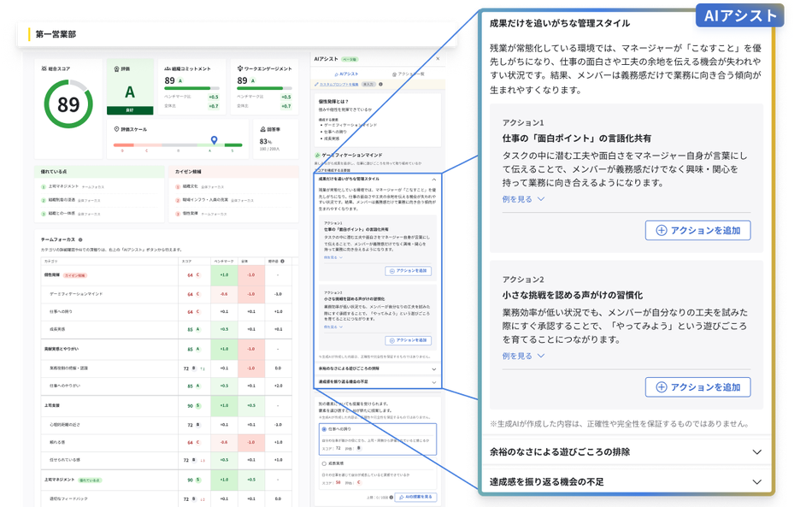Expand 達成感を振り返る機会の不足 in the small AI panel
This screenshot has height=507, width=812.
coord(434,382)
